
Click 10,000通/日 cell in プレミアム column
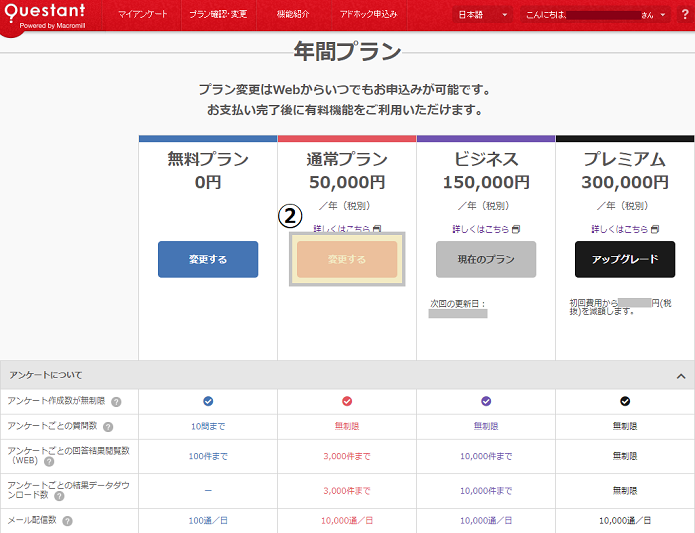tap(625, 521)
